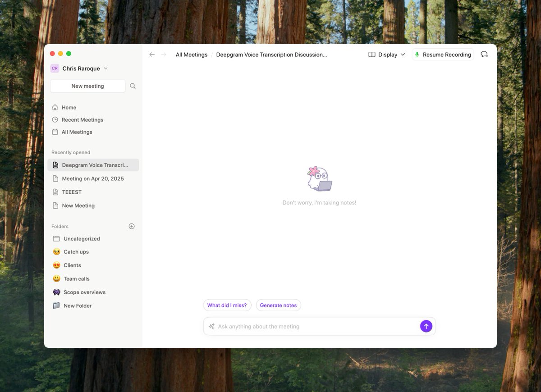Click the sparkle icon in ask field
The width and height of the screenshot is (541, 392).
click(211, 326)
